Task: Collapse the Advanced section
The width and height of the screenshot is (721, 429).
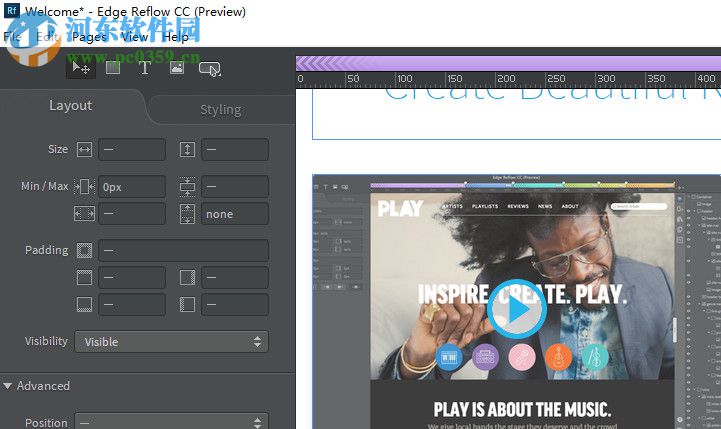Action: tap(8, 386)
